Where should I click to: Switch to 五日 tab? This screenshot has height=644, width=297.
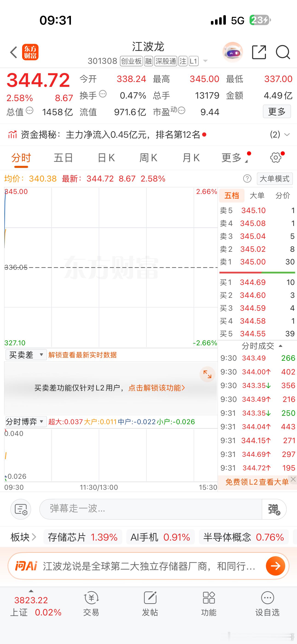point(64,158)
